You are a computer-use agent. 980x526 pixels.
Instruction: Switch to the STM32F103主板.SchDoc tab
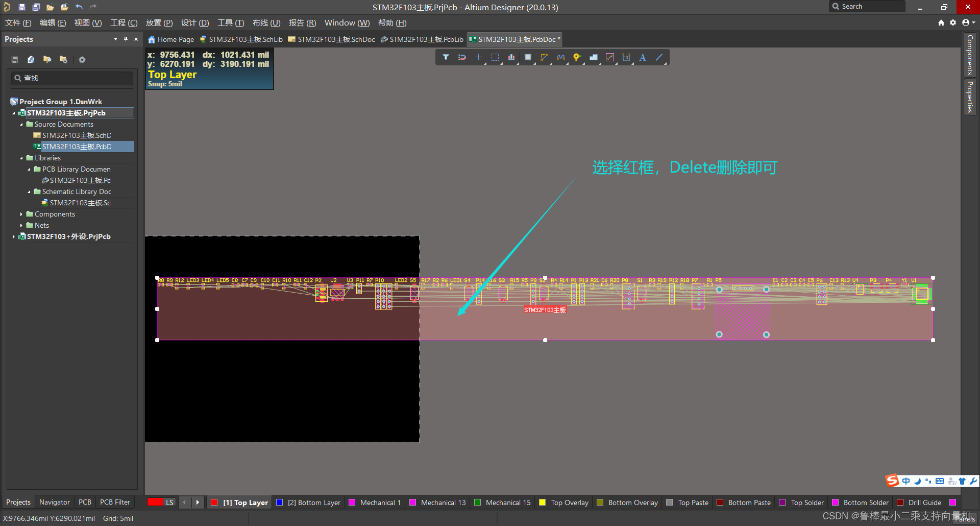(x=332, y=39)
